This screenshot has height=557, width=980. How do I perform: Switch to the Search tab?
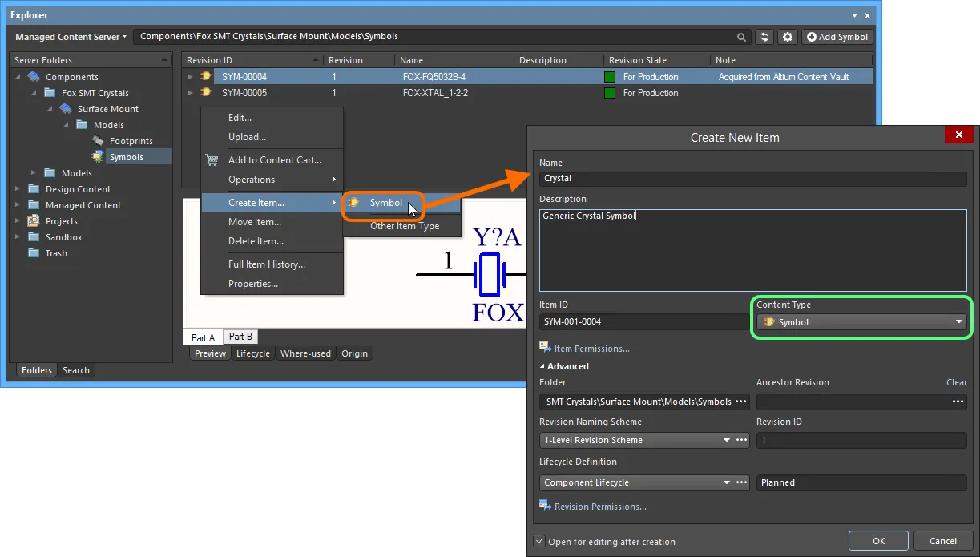tap(76, 370)
